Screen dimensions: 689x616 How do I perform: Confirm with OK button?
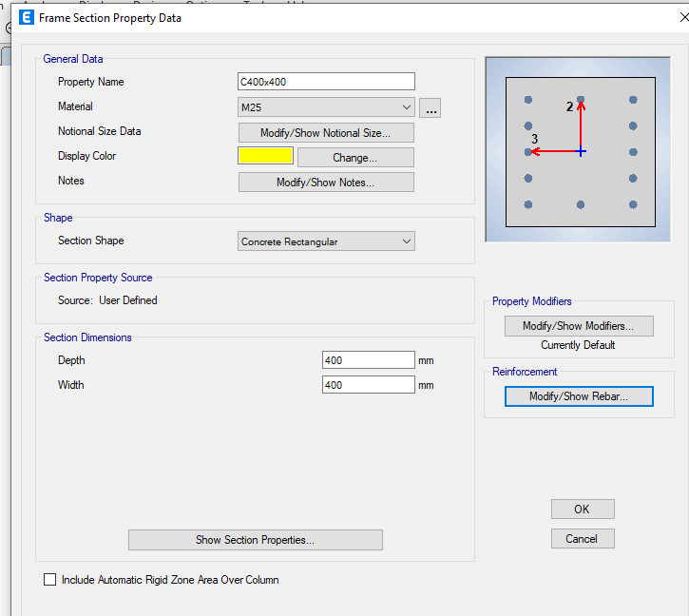(x=583, y=510)
